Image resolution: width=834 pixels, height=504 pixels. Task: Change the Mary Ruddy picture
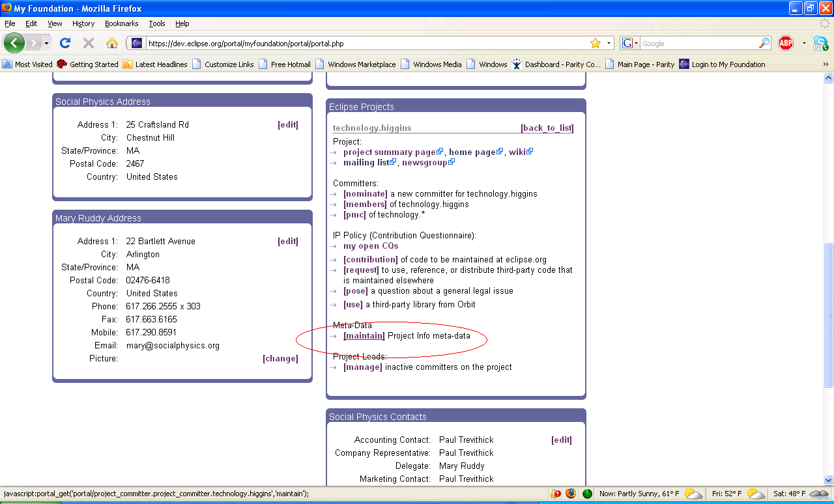tap(280, 358)
